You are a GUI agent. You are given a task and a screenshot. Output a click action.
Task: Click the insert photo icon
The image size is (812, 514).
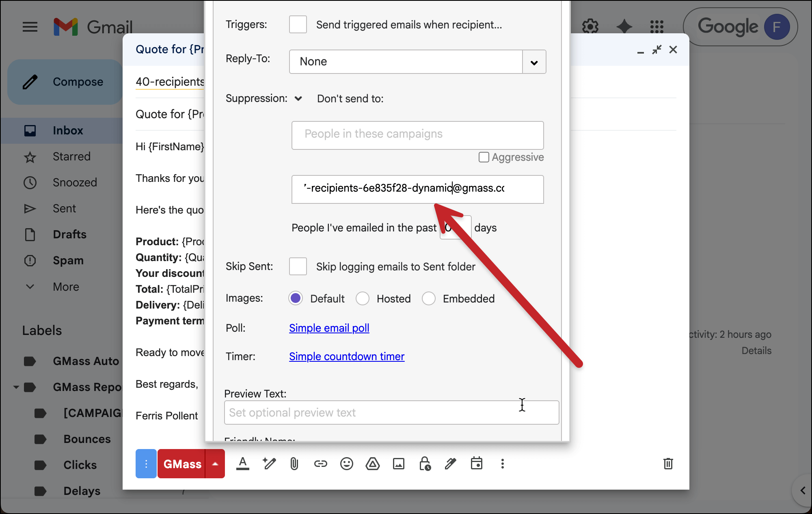(398, 464)
